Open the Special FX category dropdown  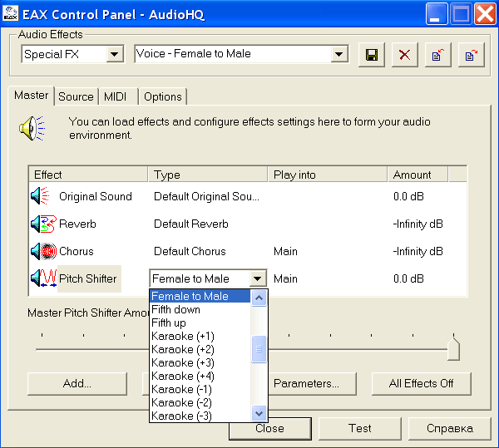click(x=114, y=54)
